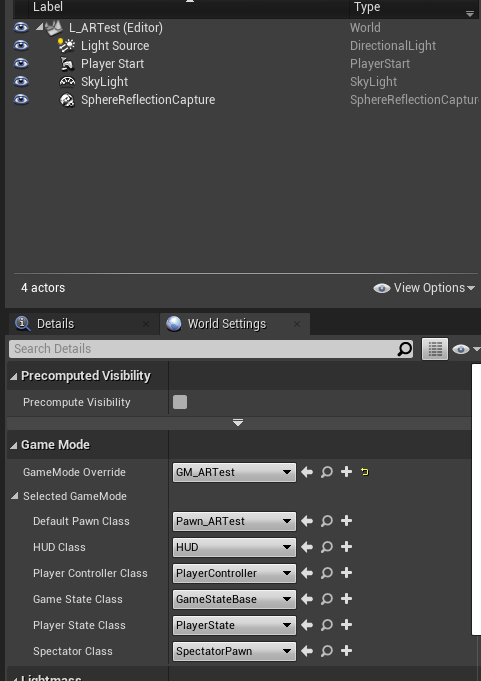Hide the Light Source actor
The height and width of the screenshot is (681, 481).
pos(21,45)
